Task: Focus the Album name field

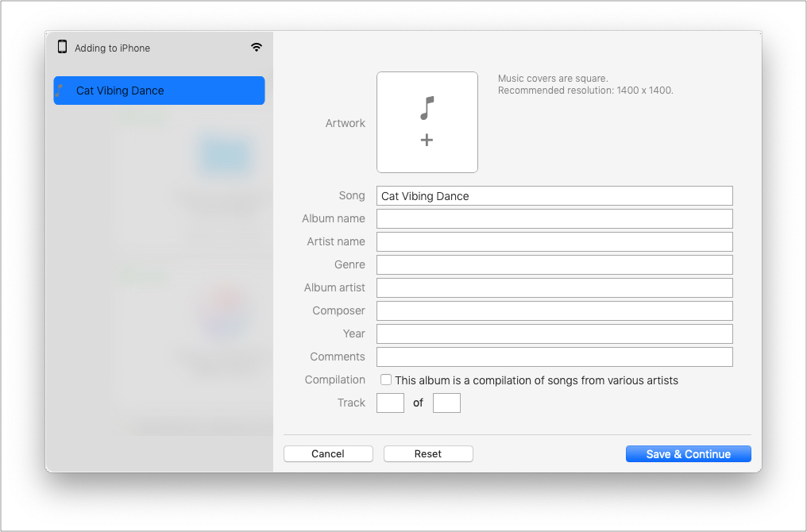Action: click(x=554, y=218)
